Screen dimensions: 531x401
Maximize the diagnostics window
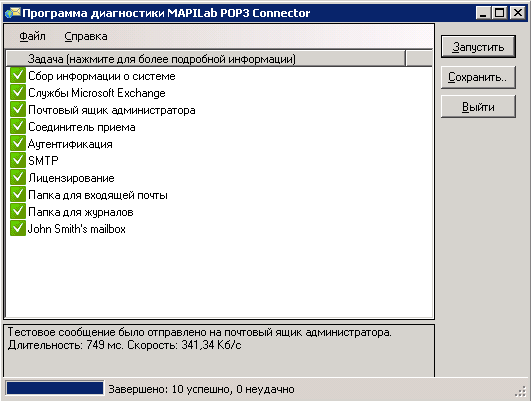point(500,13)
